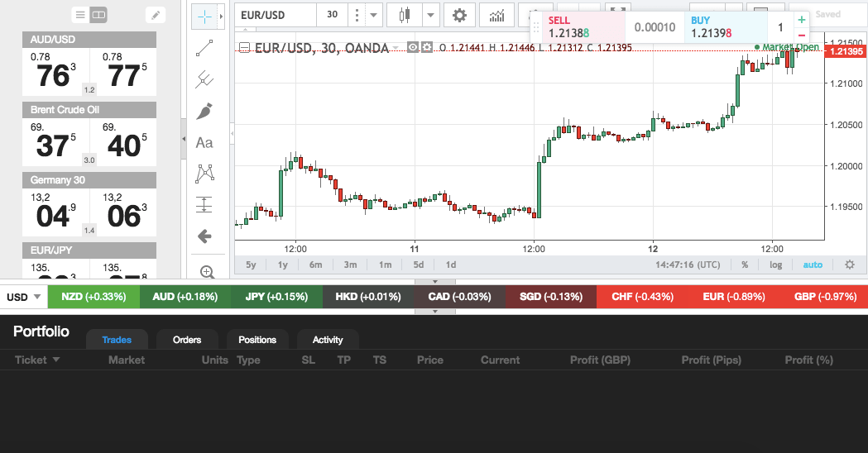Select the Aa text annotation tool
The image size is (868, 453).
coord(204,143)
